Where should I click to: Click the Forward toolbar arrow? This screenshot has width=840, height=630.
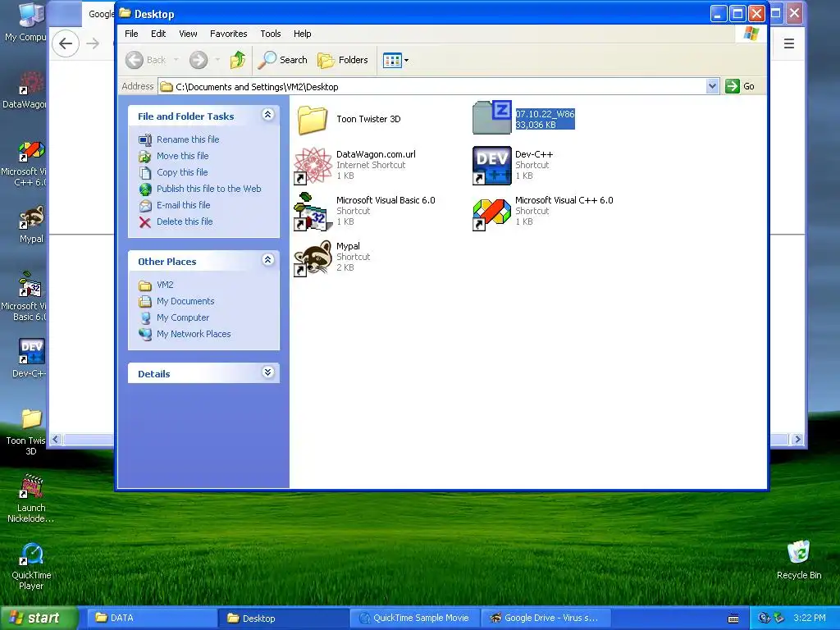point(199,60)
